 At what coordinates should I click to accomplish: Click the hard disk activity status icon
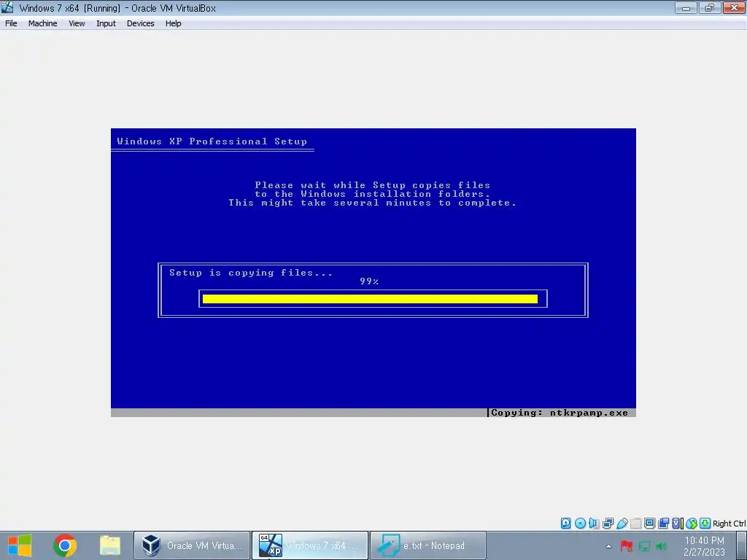coord(565,524)
